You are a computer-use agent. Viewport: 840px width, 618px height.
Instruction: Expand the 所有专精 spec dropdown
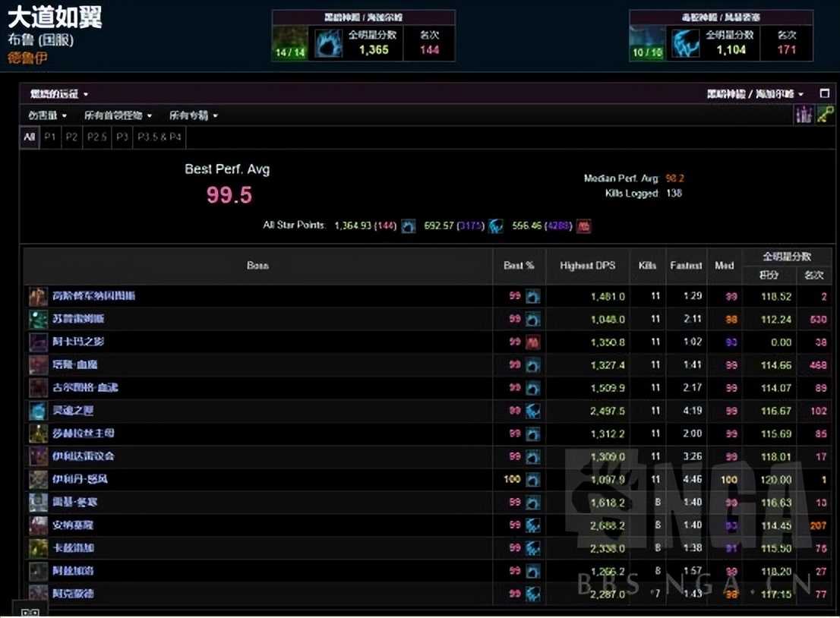click(x=194, y=115)
